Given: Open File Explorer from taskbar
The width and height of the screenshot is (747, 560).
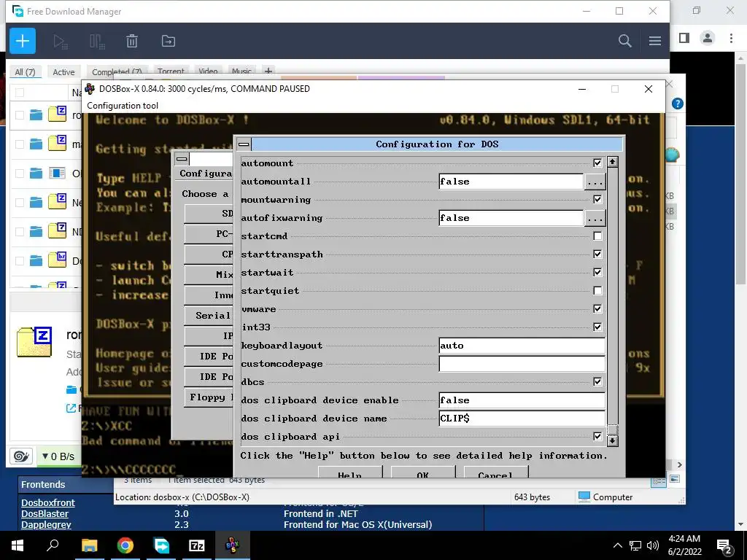Looking at the screenshot, I should pyautogui.click(x=89, y=545).
